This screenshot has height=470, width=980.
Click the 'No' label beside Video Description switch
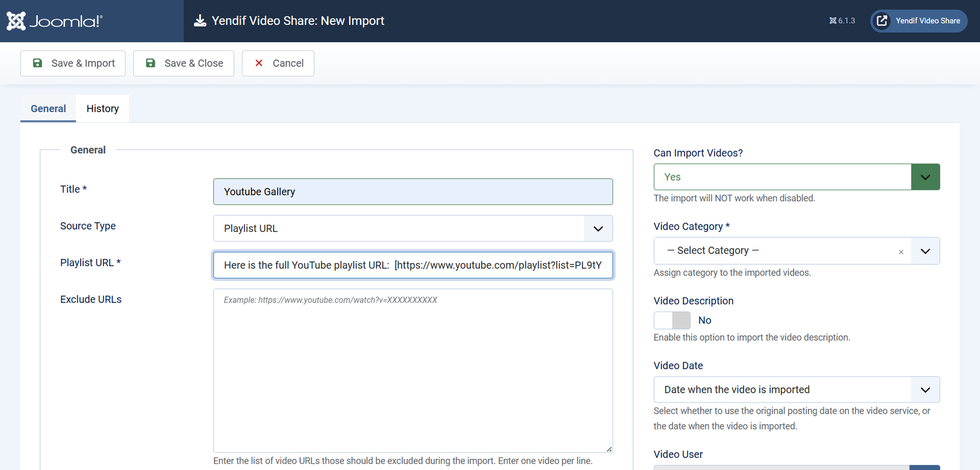[704, 320]
